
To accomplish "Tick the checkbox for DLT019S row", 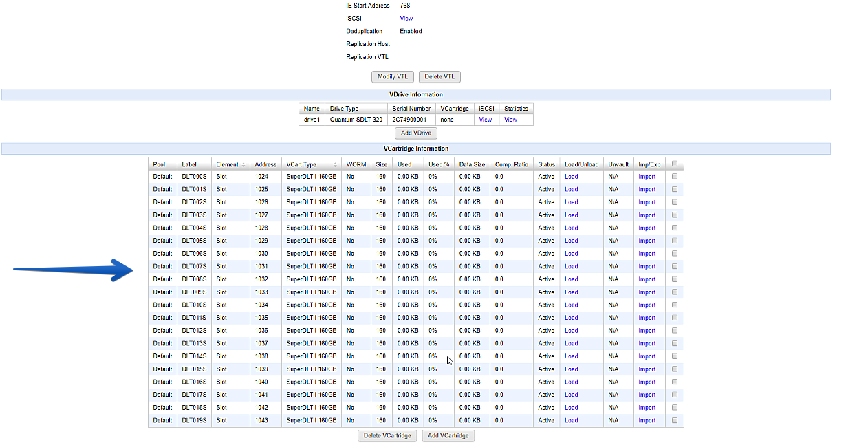I will click(x=675, y=420).
